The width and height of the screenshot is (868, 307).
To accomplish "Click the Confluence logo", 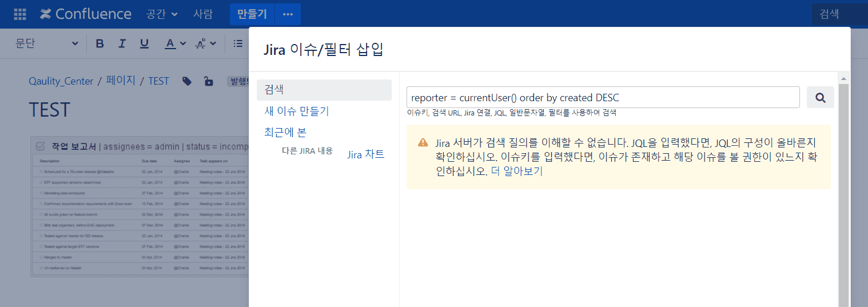I will tap(86, 14).
